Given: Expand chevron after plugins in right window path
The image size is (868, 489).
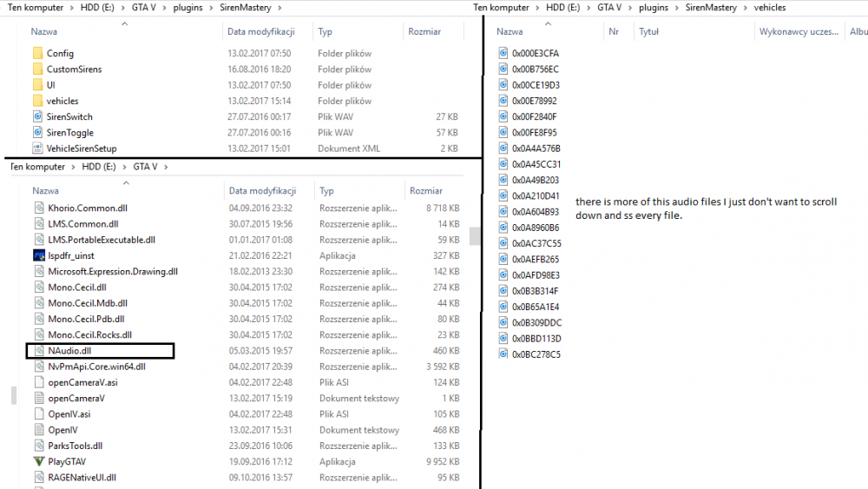Looking at the screenshot, I should point(677,8).
